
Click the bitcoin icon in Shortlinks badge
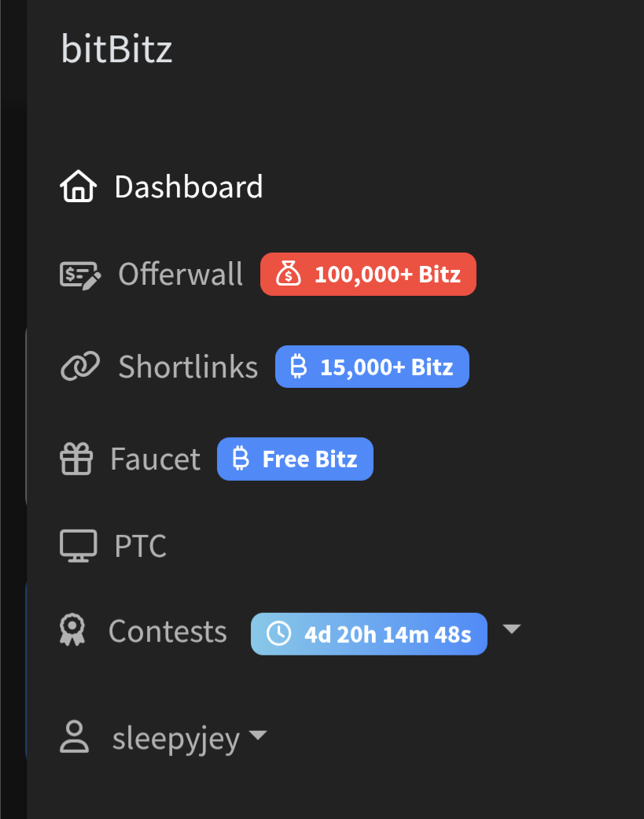click(299, 366)
